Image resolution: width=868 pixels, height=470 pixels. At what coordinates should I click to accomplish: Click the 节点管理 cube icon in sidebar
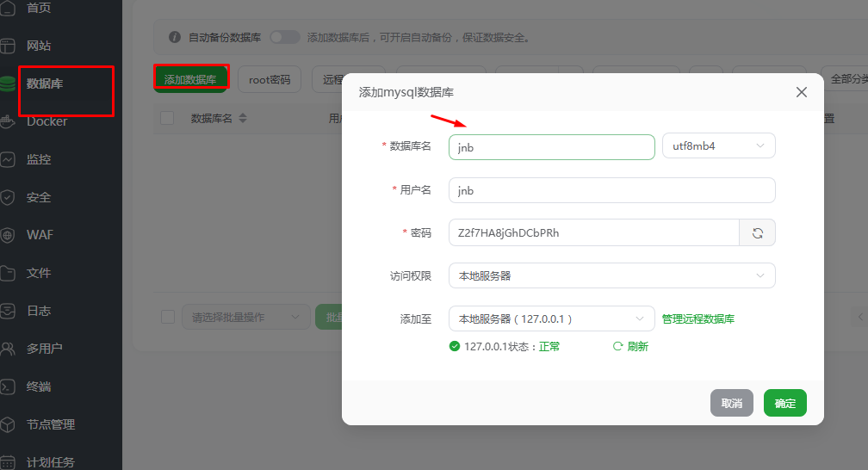(x=8, y=424)
